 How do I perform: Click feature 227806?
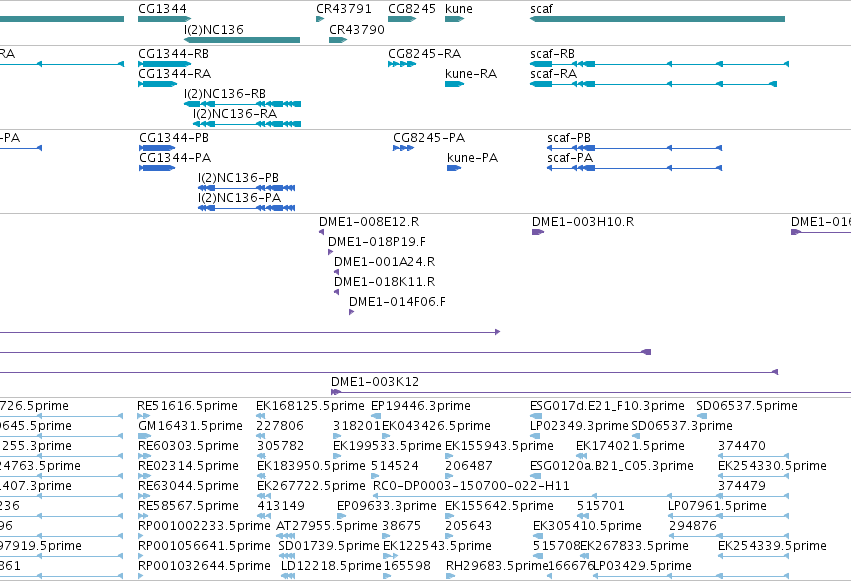coord(280,426)
